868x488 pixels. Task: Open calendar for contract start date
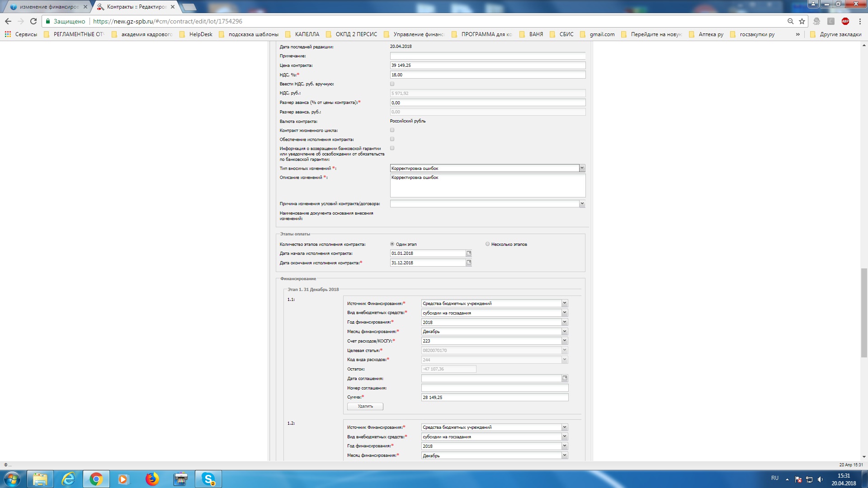click(x=469, y=253)
